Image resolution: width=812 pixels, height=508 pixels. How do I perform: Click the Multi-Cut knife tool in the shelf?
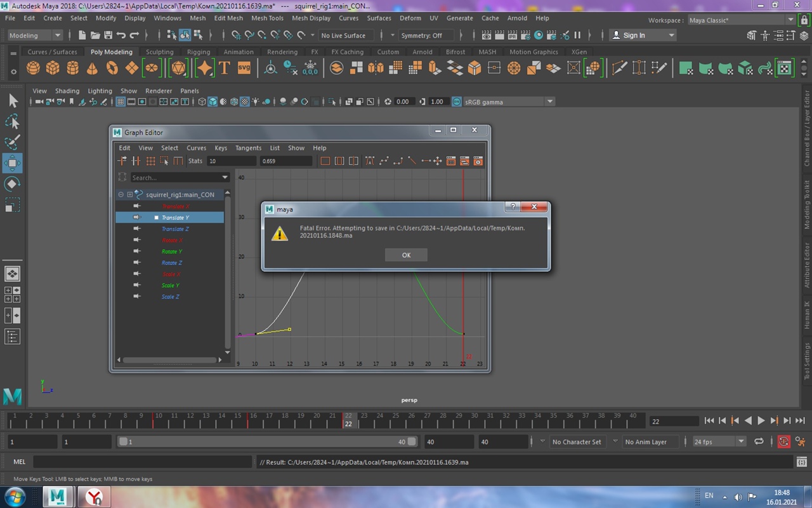619,67
